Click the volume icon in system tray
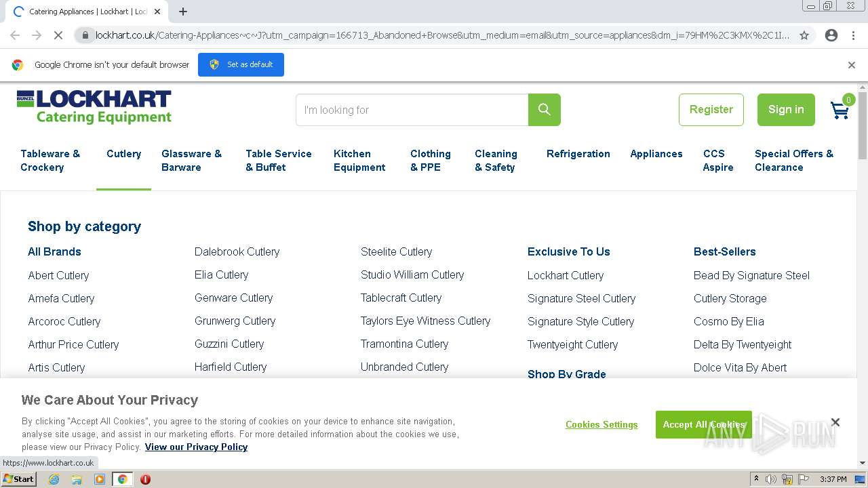This screenshot has height=488, width=868. click(x=771, y=479)
